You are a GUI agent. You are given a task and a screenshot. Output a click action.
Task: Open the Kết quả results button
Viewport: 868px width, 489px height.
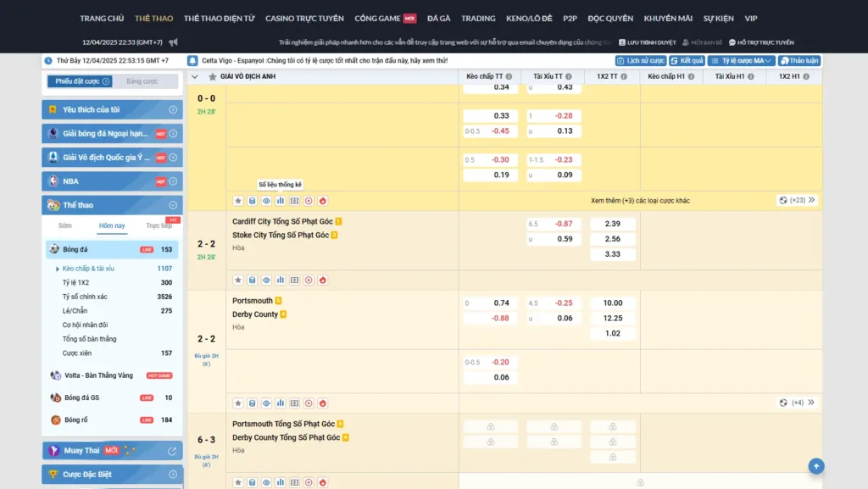[687, 61]
